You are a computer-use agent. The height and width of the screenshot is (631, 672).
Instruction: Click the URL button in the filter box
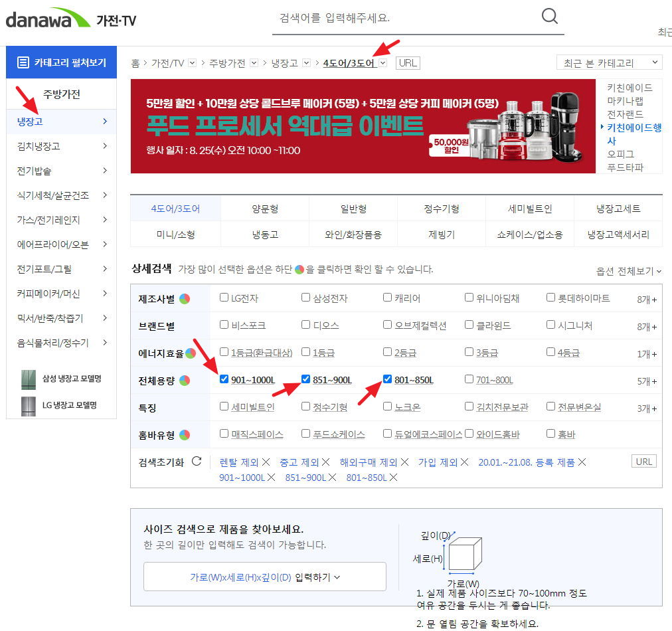pyautogui.click(x=643, y=462)
